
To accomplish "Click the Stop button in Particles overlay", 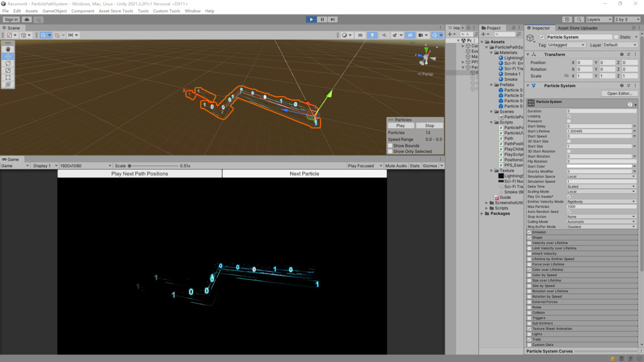I will tap(429, 125).
